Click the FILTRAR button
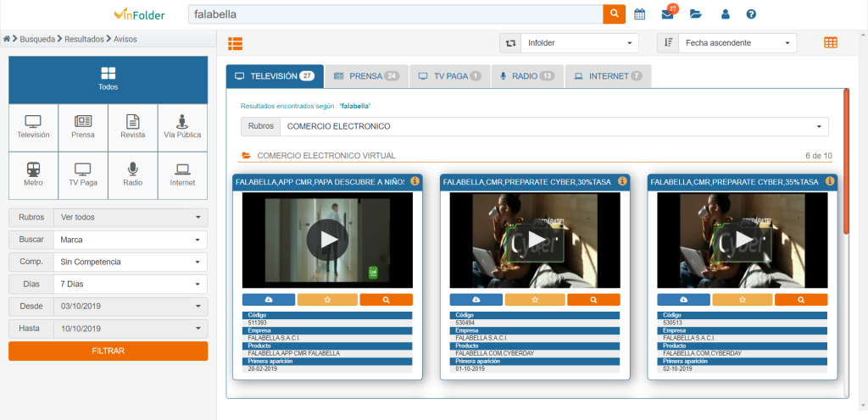The image size is (868, 420). pos(108,351)
